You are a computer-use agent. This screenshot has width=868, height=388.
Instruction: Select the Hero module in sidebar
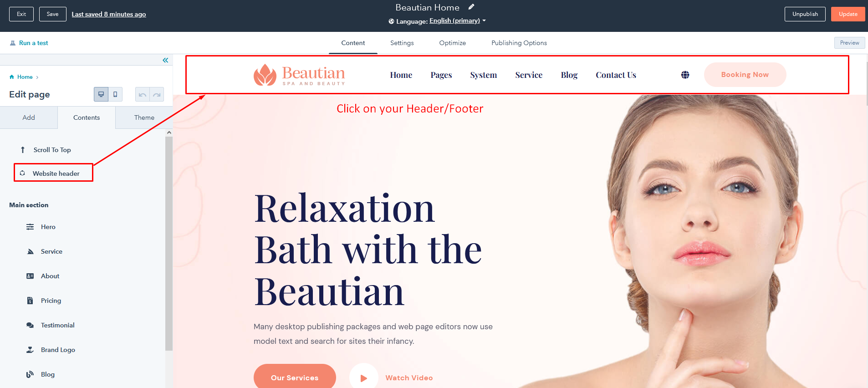point(48,227)
